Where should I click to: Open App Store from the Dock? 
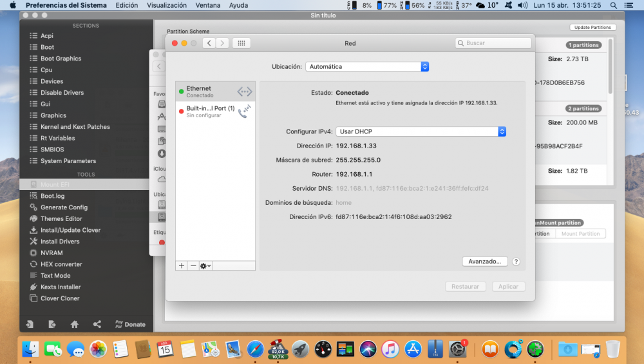click(x=413, y=349)
